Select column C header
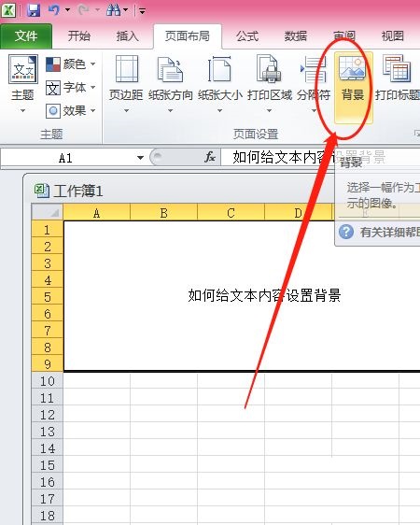 pyautogui.click(x=231, y=212)
